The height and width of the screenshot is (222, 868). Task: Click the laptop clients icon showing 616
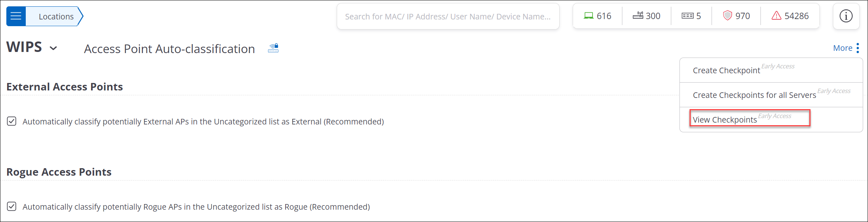(x=589, y=16)
